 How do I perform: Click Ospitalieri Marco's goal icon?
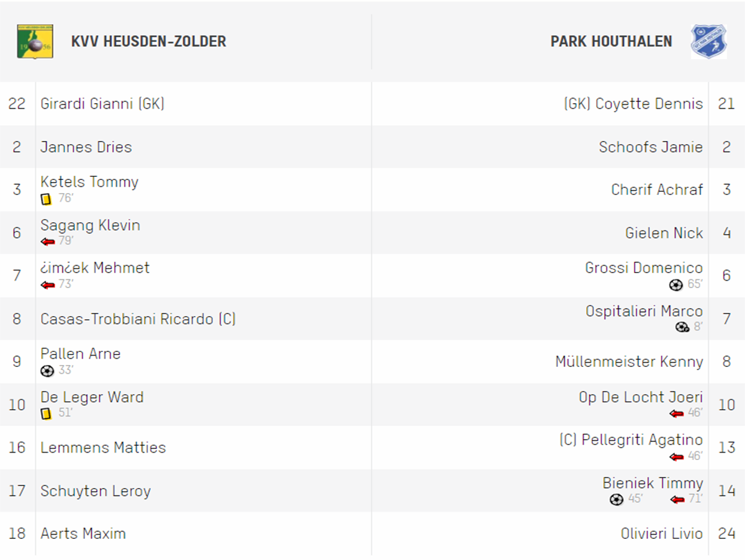682,327
